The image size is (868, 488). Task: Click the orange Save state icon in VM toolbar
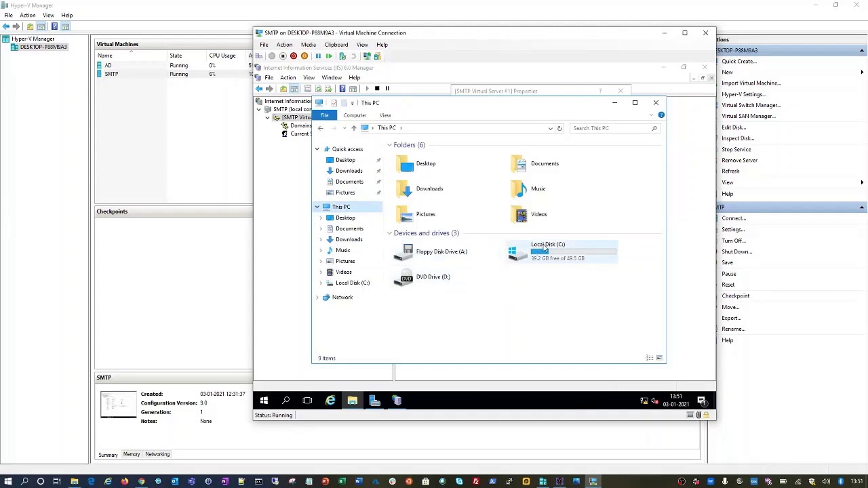click(x=304, y=56)
